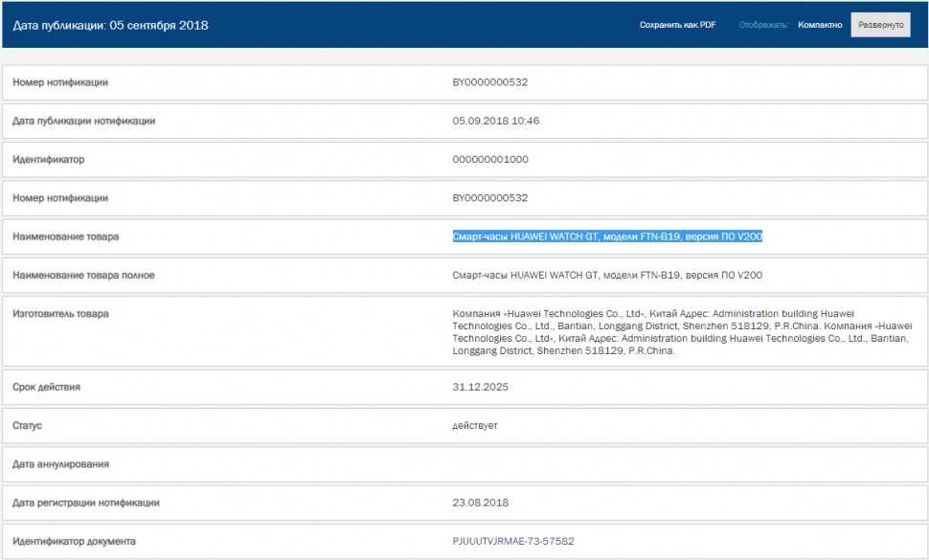Click the Дата регистрации нотификации label
The width and height of the screenshot is (929, 560).
point(86,503)
